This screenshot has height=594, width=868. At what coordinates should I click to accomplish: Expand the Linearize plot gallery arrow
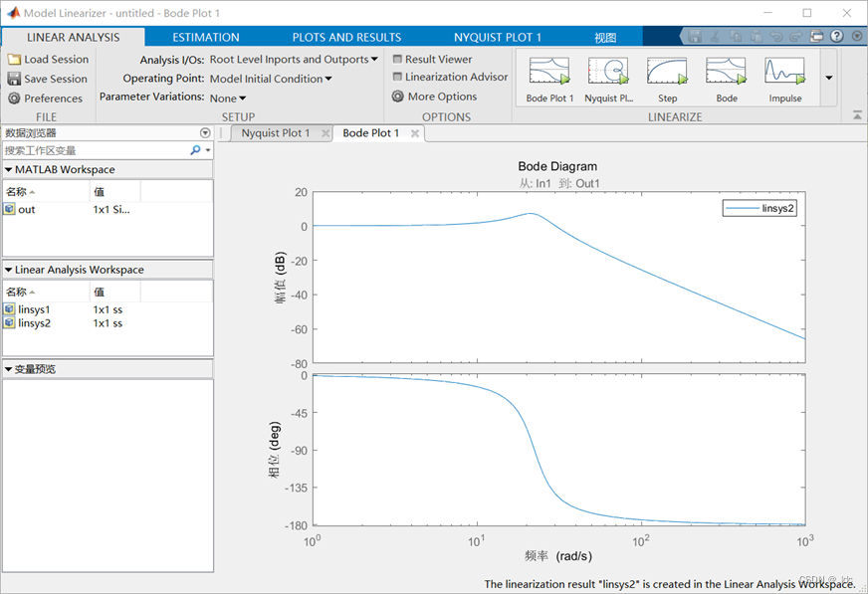pyautogui.click(x=829, y=78)
